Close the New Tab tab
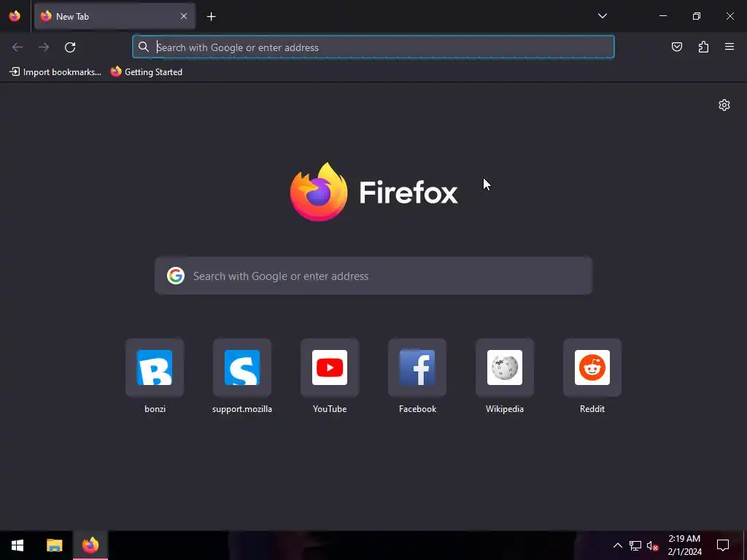This screenshot has height=560, width=747. (183, 16)
